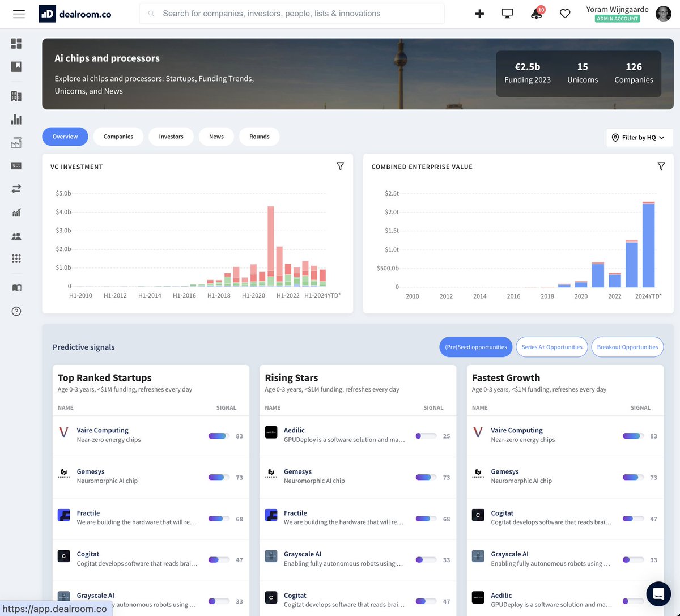
Task: Open the user profile avatar
Action: tap(663, 14)
